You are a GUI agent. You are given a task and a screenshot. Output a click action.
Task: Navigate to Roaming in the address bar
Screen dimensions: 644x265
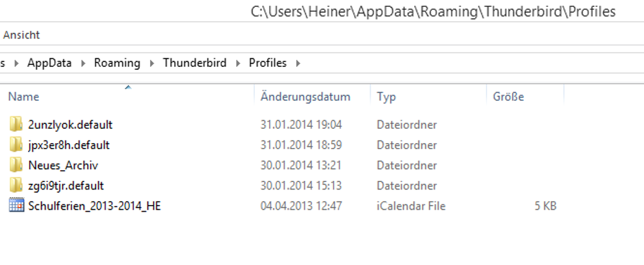117,63
